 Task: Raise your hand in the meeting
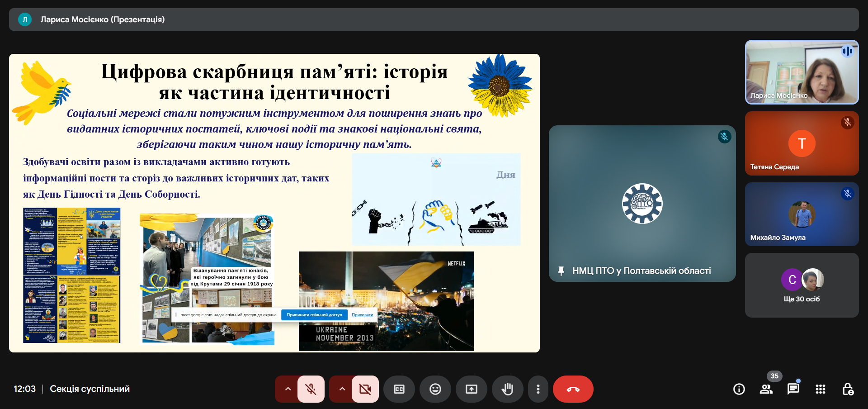click(507, 389)
